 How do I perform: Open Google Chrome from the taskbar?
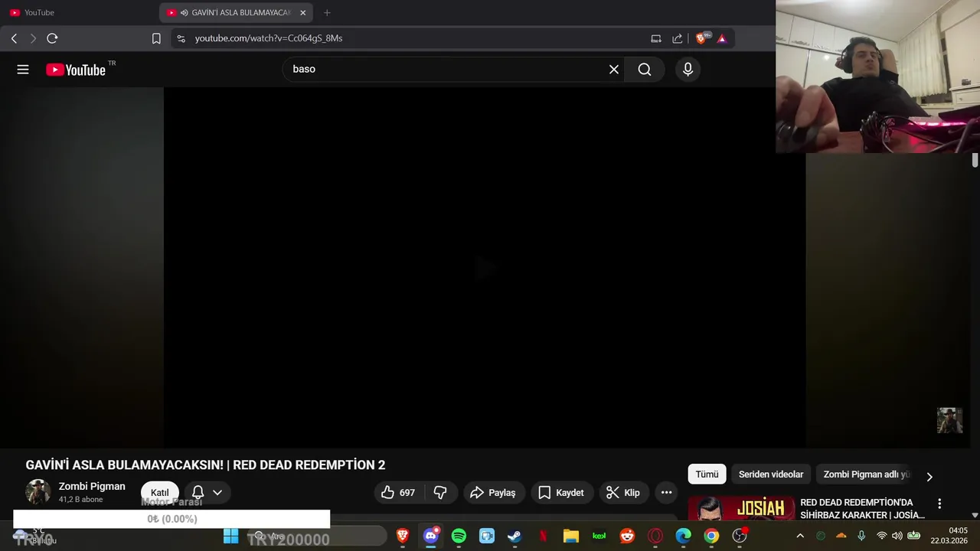pos(711,536)
